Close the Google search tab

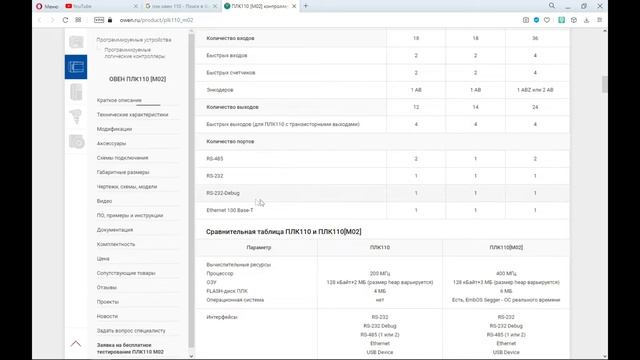point(215,6)
